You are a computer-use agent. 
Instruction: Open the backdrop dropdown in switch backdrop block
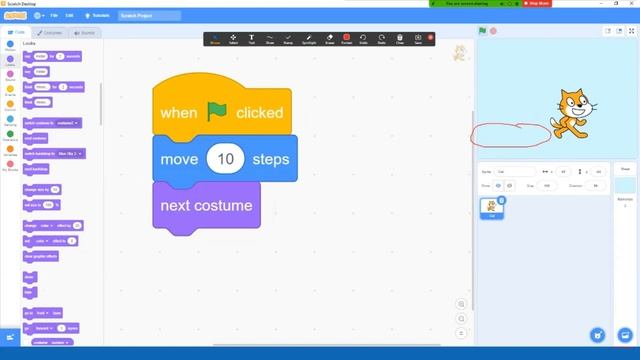70,154
